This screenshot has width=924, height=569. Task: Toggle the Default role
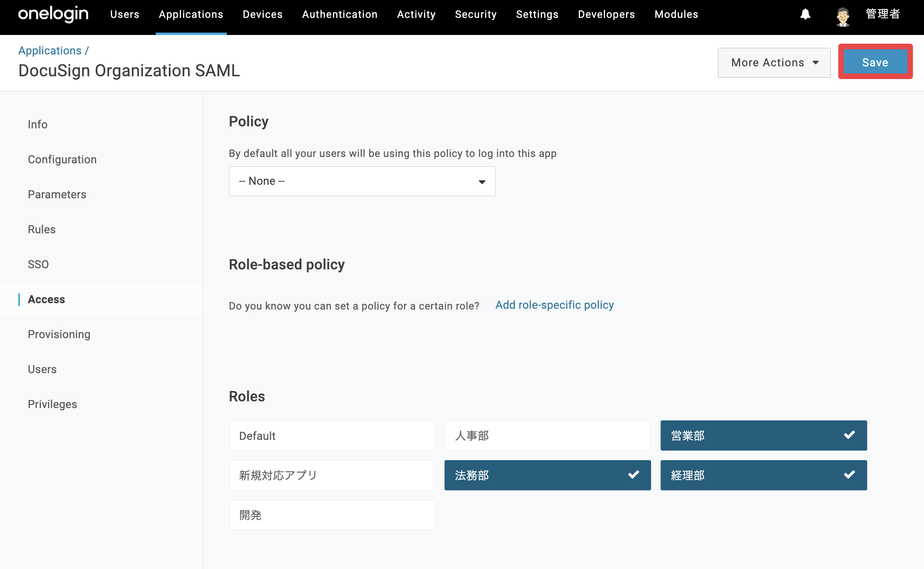click(x=332, y=435)
